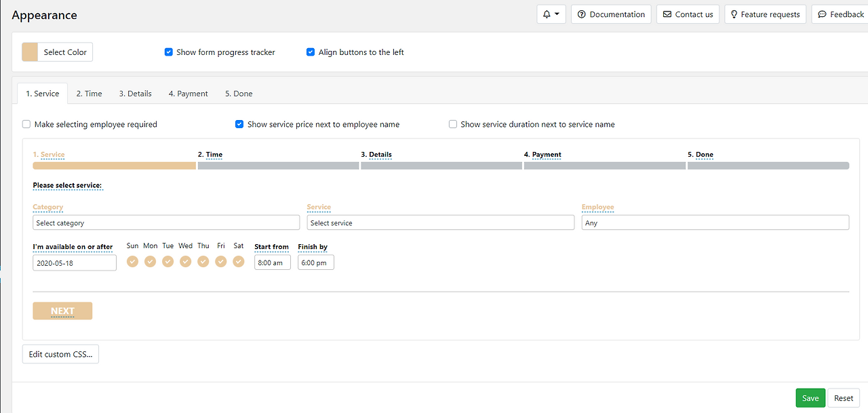Switch to the 4. Payment tab
The height and width of the screenshot is (413, 868).
(x=188, y=94)
